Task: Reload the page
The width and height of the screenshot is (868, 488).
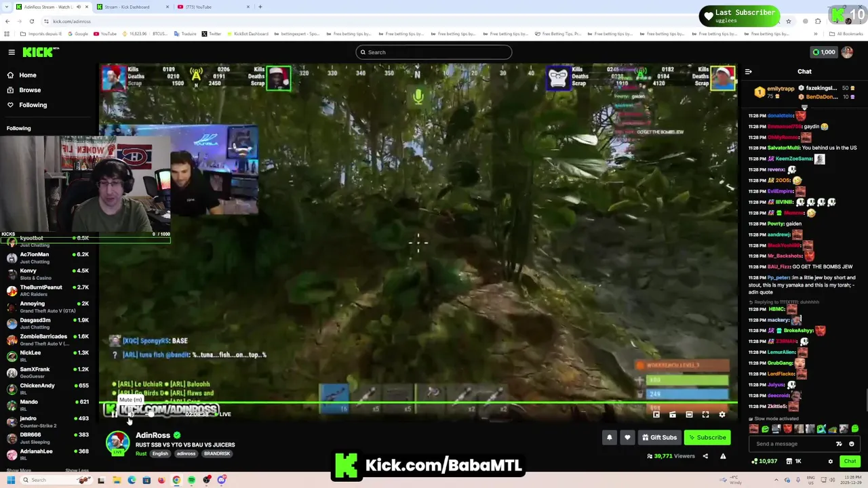Action: point(31,21)
